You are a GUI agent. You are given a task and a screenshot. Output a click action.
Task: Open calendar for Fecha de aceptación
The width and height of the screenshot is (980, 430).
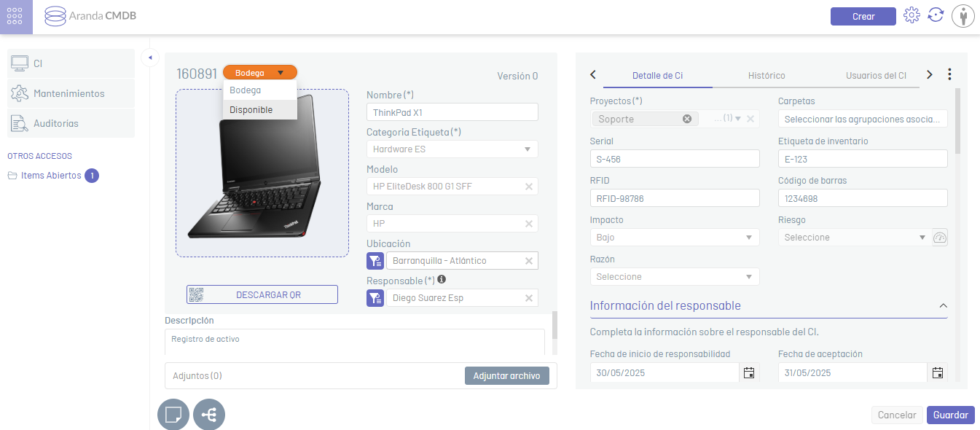coord(938,373)
